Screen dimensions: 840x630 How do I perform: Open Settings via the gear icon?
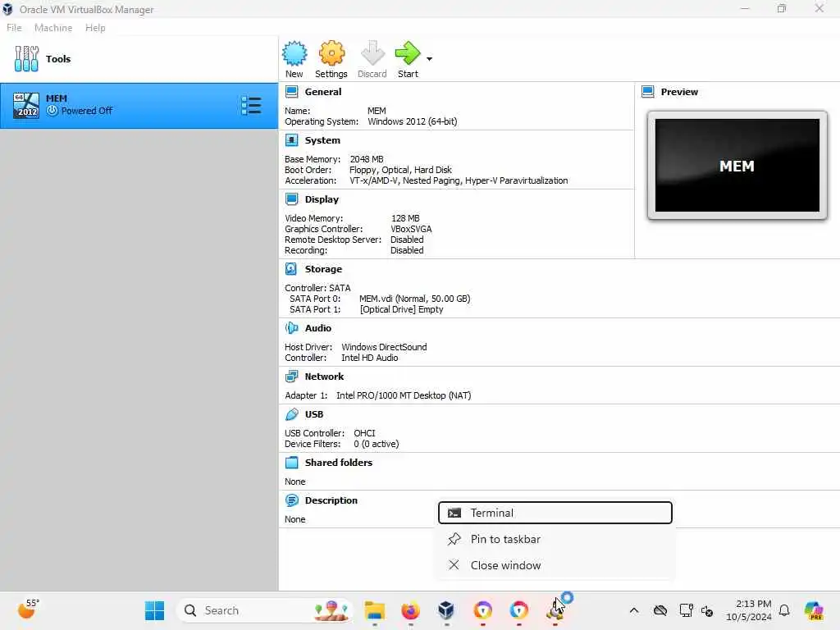[331, 53]
